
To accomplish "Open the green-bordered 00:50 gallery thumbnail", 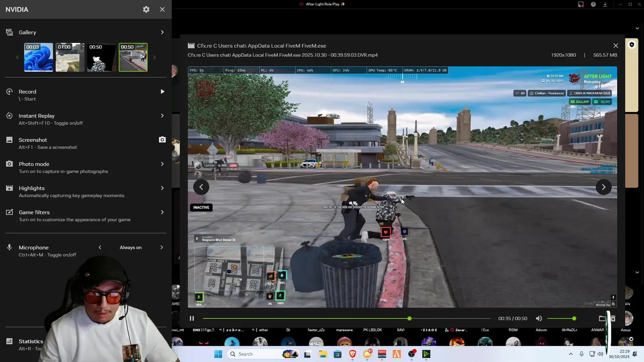I will pyautogui.click(x=133, y=57).
